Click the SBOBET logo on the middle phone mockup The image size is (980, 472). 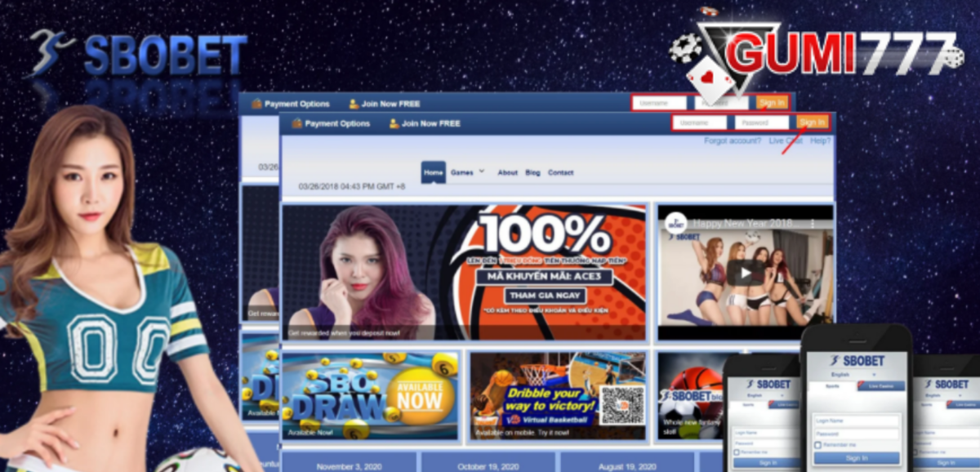tap(857, 359)
